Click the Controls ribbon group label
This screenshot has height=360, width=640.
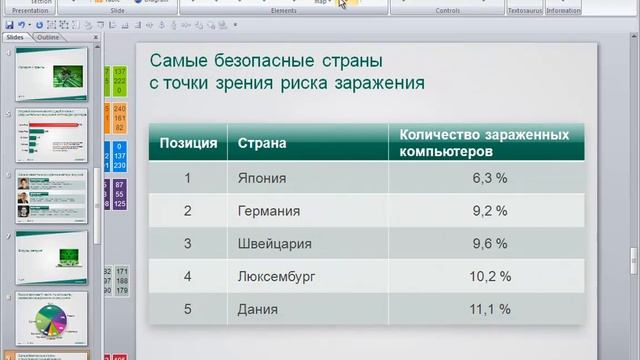(447, 11)
